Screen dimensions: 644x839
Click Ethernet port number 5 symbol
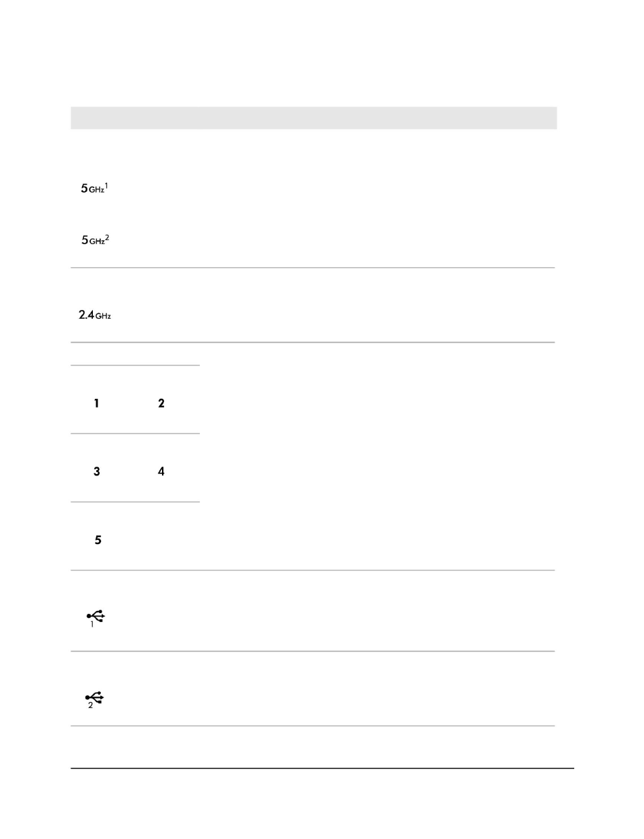tap(98, 541)
